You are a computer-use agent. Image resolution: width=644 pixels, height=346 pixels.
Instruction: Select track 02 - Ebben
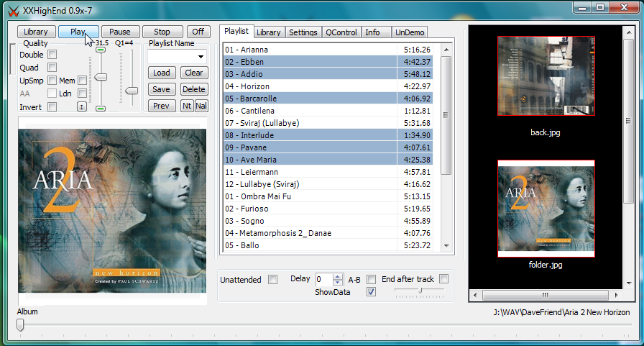click(328, 62)
